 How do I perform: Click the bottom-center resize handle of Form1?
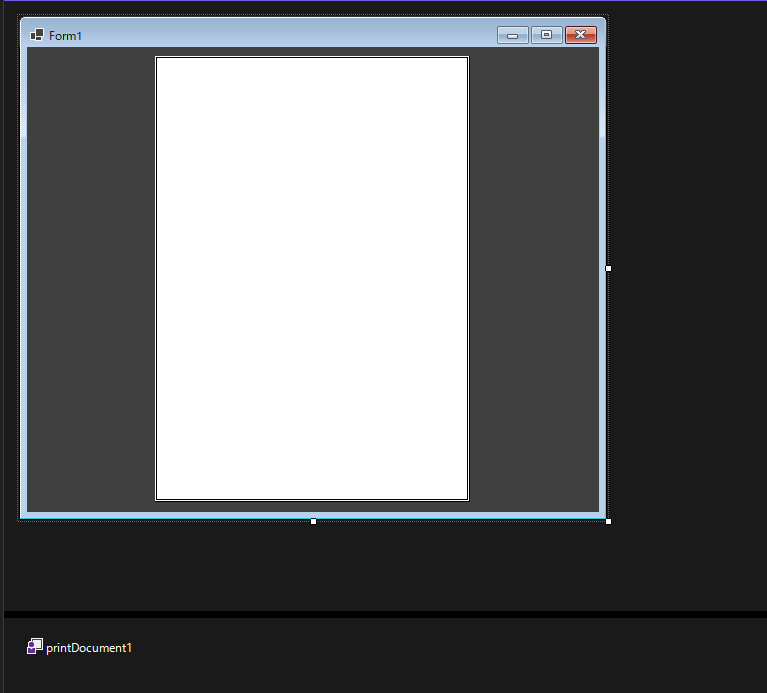pyautogui.click(x=314, y=521)
